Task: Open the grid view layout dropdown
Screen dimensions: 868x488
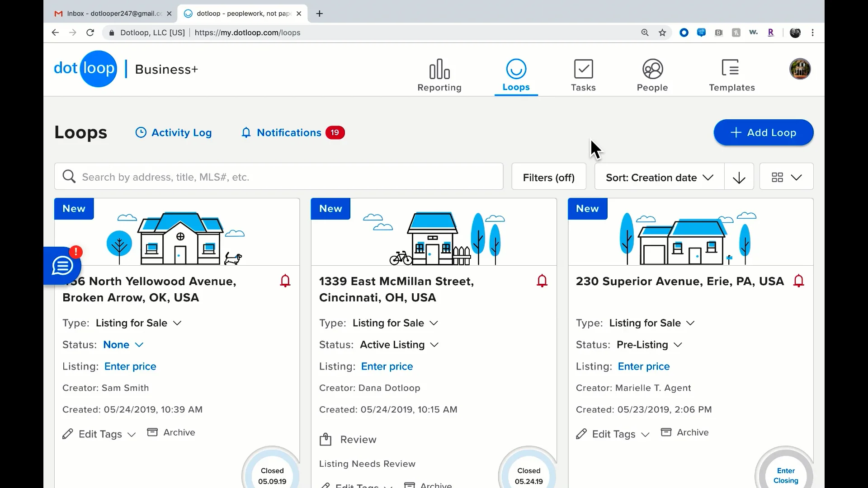Action: point(786,178)
